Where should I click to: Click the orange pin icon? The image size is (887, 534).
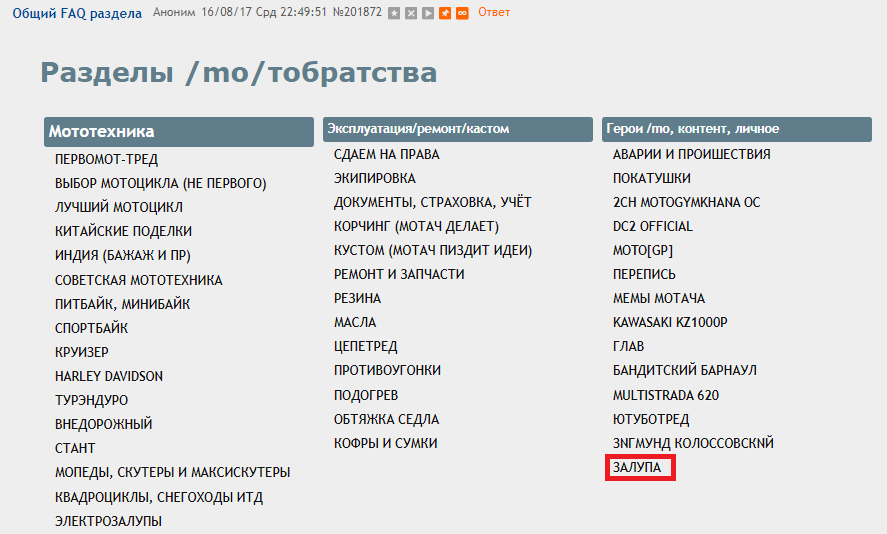coord(445,13)
